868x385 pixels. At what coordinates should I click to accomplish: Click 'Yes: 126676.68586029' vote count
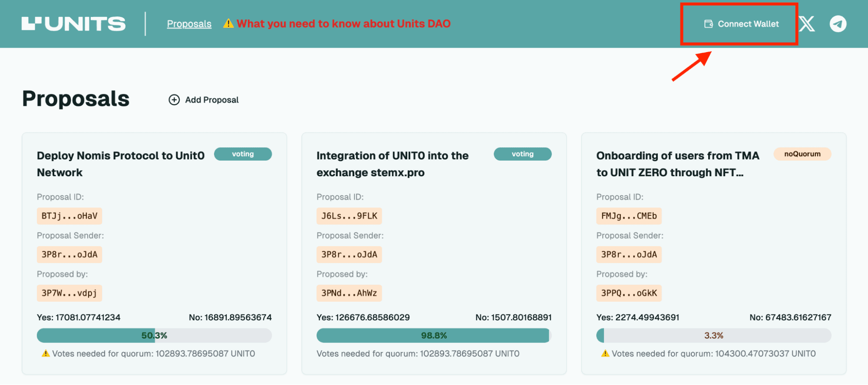(363, 317)
